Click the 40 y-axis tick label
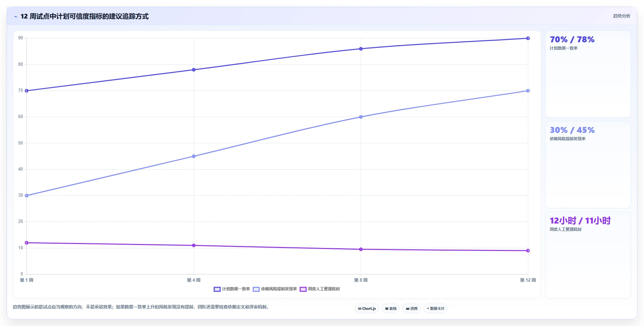The image size is (644, 326). (20, 169)
